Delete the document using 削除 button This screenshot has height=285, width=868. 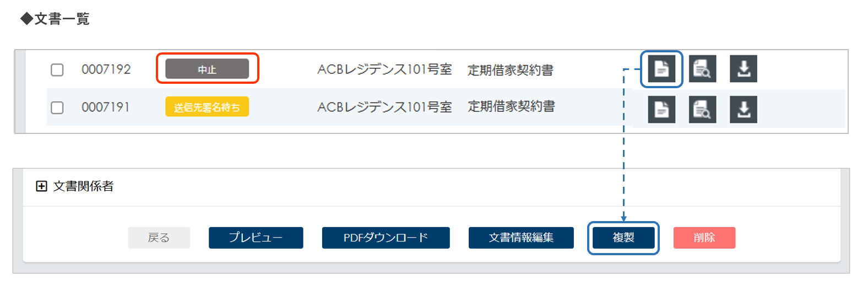tap(704, 238)
